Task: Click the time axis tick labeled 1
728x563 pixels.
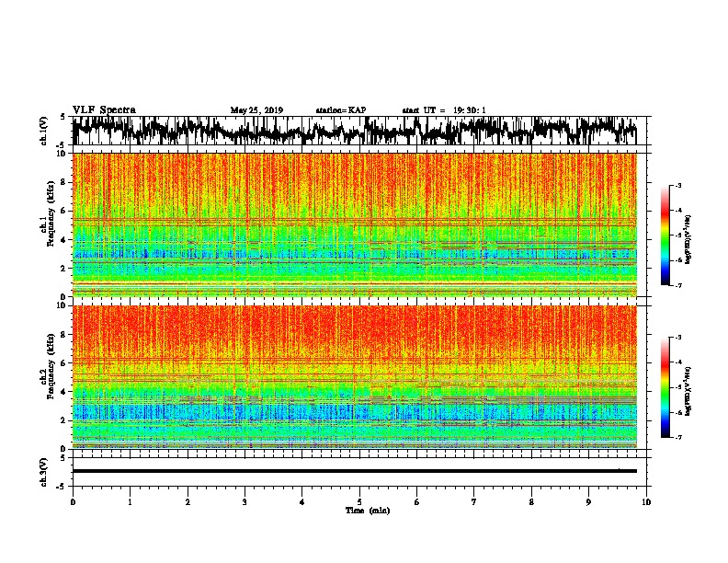Action: pyautogui.click(x=130, y=502)
